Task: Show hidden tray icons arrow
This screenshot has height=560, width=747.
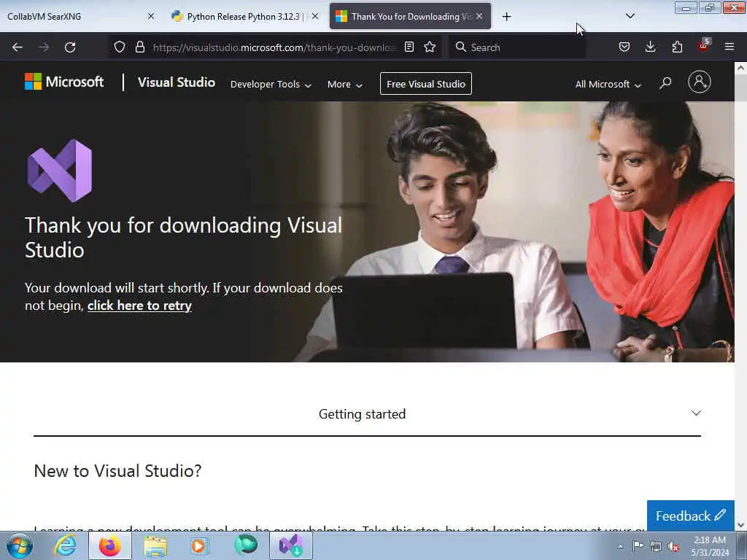Action: (x=620, y=547)
